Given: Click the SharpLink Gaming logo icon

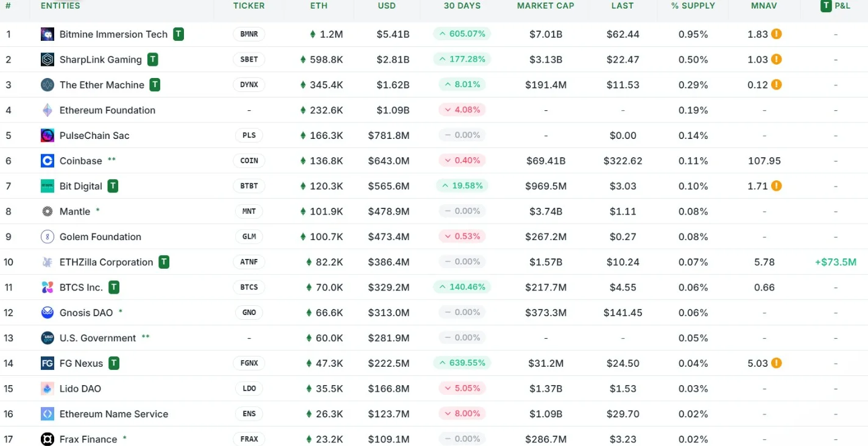Looking at the screenshot, I should tap(48, 60).
